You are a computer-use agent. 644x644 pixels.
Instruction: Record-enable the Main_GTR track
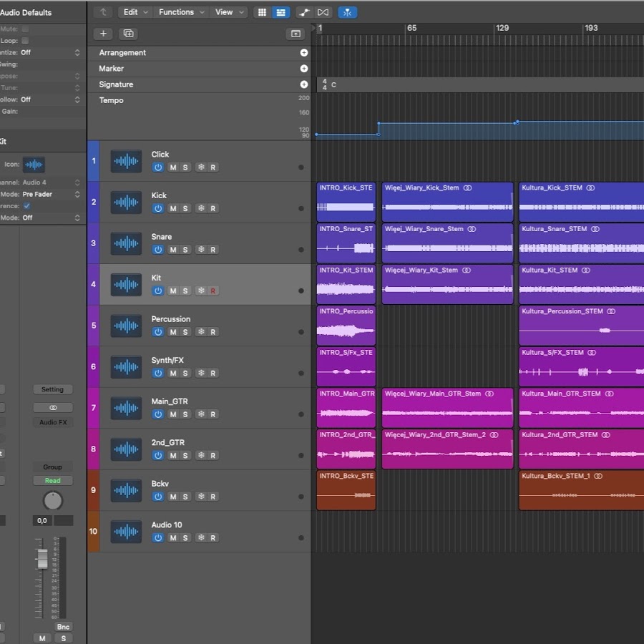click(x=213, y=414)
